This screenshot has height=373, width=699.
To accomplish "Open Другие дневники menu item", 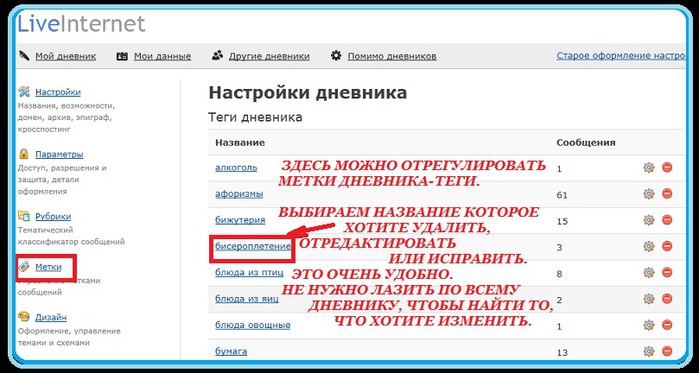I will click(269, 57).
